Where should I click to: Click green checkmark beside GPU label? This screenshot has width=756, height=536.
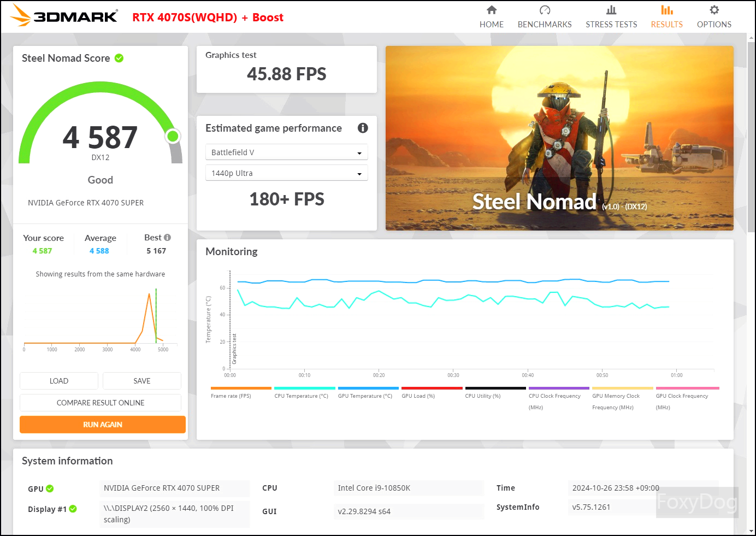(50, 488)
